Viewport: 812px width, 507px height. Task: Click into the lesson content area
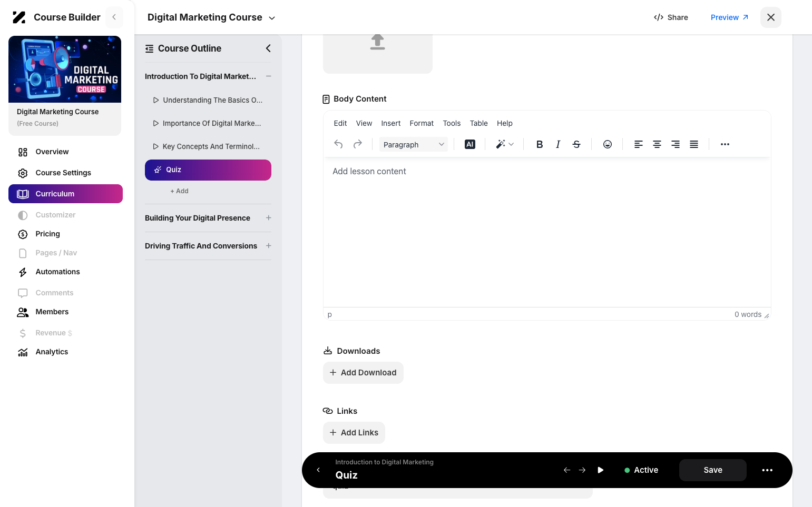click(x=547, y=232)
